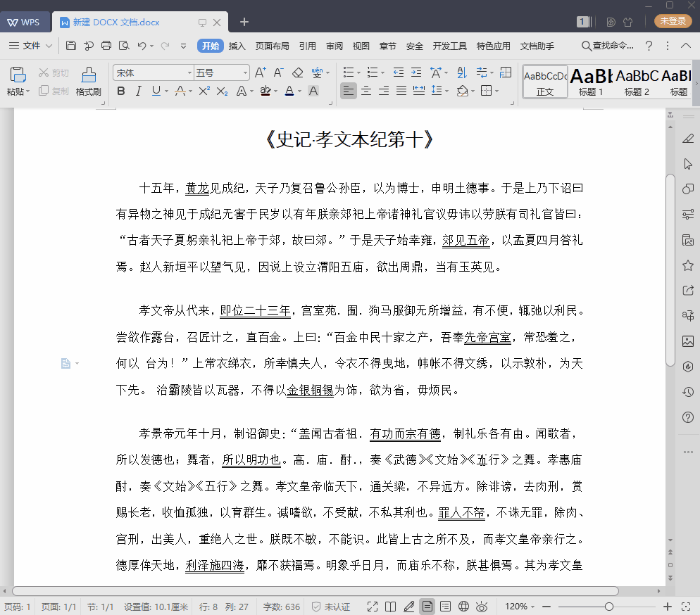Screen dimensions: 700x615
Task: Select the Format Painter brush
Action: (x=89, y=75)
